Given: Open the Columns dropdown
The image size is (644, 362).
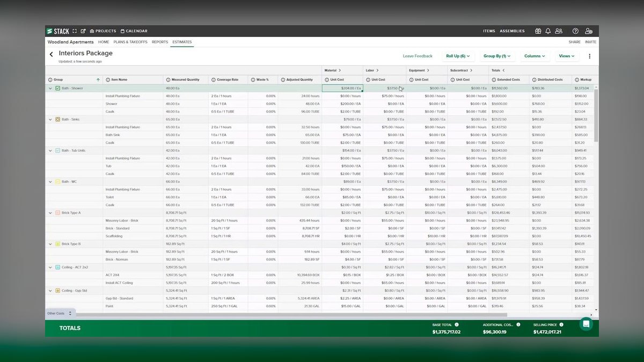Looking at the screenshot, I should [x=535, y=56].
